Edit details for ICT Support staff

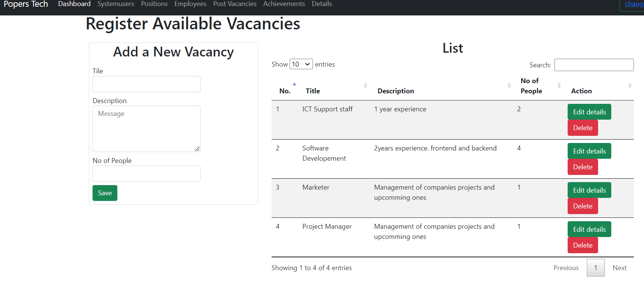589,112
